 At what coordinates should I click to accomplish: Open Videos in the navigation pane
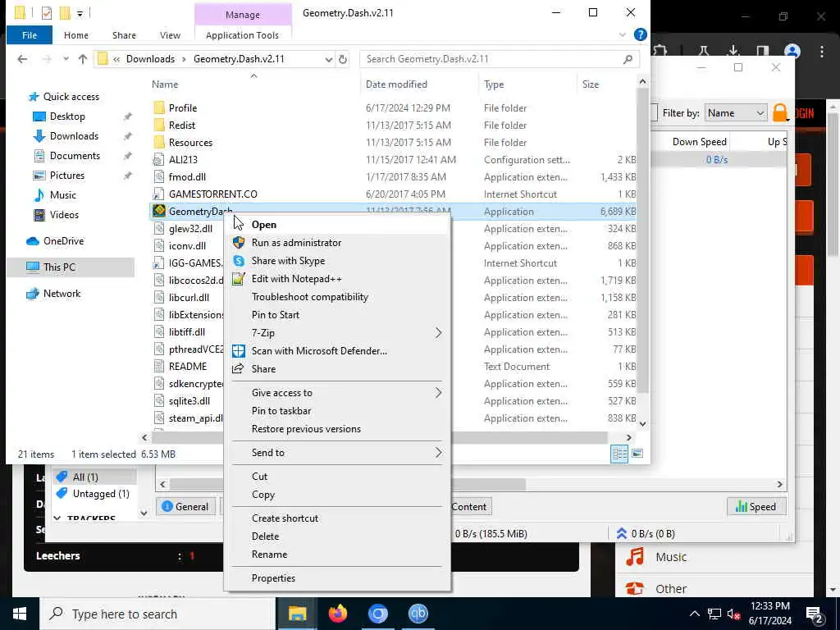(64, 215)
